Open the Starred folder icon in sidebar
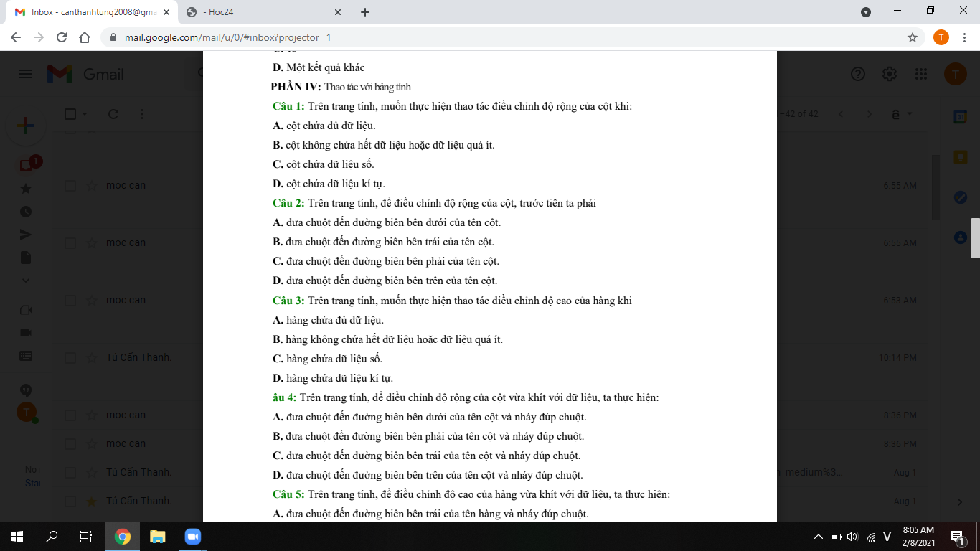This screenshot has width=980, height=551. pos(26,189)
